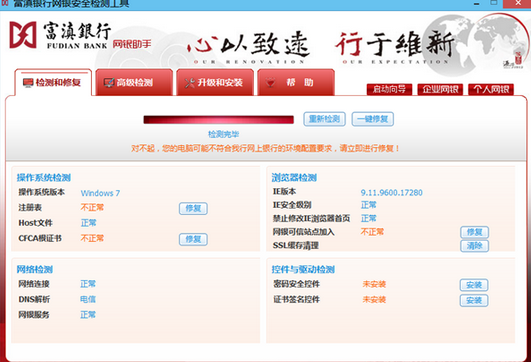
Task: Click the 一键修复 button
Action: [373, 119]
